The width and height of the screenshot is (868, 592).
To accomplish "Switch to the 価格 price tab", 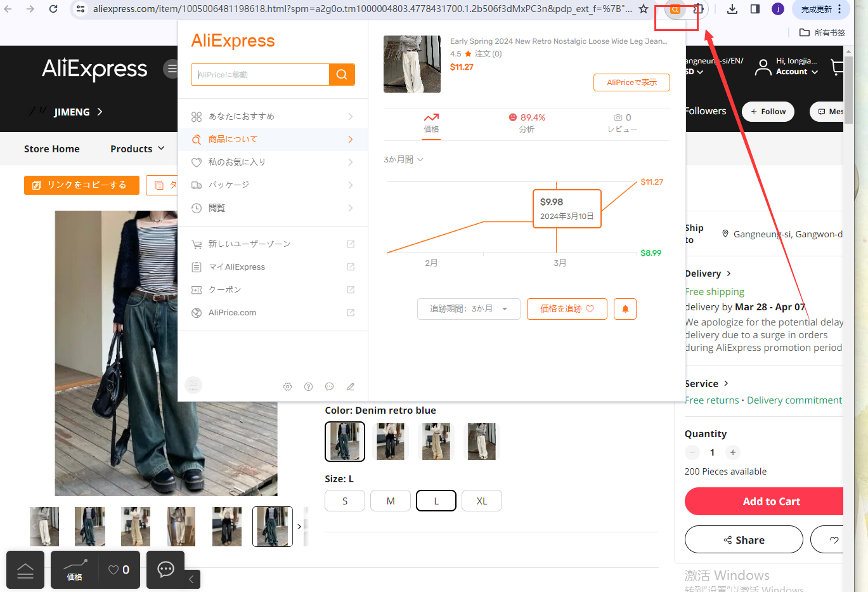I will click(431, 123).
